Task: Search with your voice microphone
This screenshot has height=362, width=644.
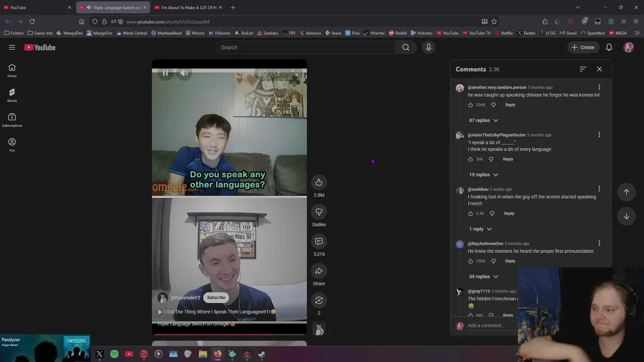Action: tap(429, 47)
